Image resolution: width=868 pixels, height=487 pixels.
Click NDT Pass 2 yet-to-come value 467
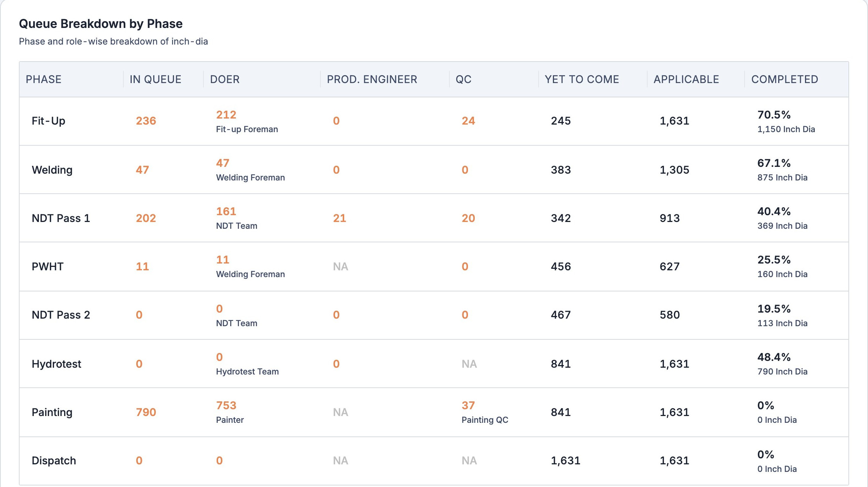click(561, 315)
